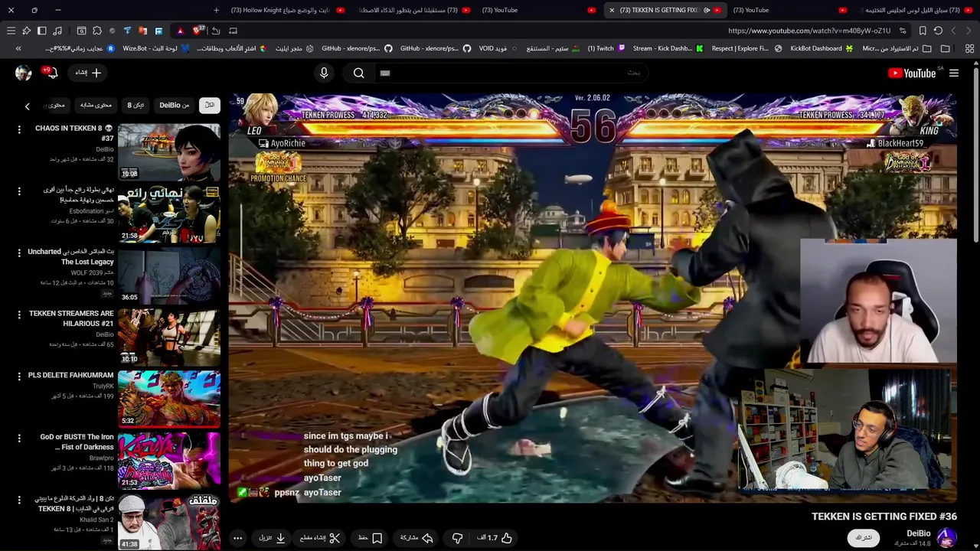980x551 pixels.
Task: Open KickBot Dashboard bookmark
Action: pos(822,48)
